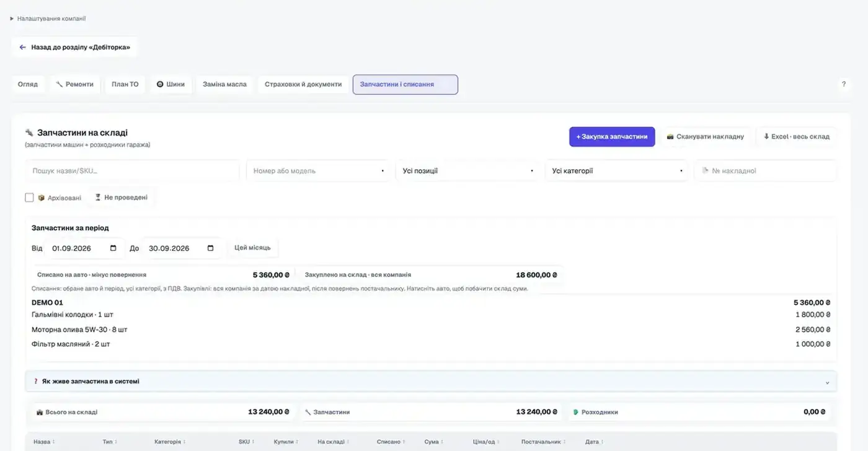Go back via Назад до розділу «Дебіторка»

(74, 47)
